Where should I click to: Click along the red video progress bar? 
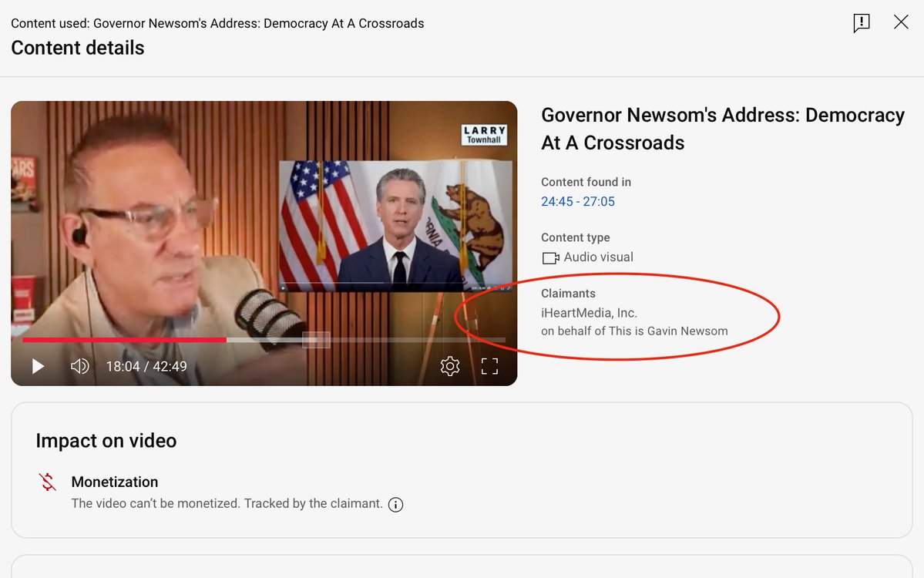pyautogui.click(x=154, y=339)
